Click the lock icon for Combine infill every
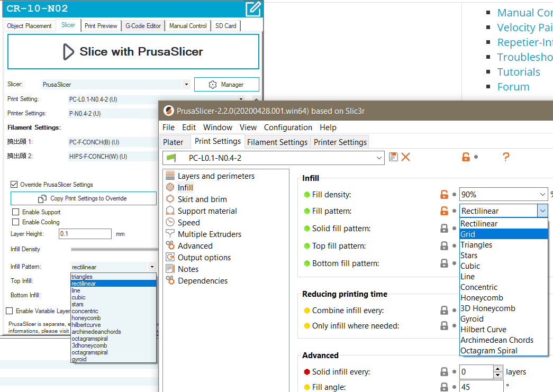 (x=444, y=310)
